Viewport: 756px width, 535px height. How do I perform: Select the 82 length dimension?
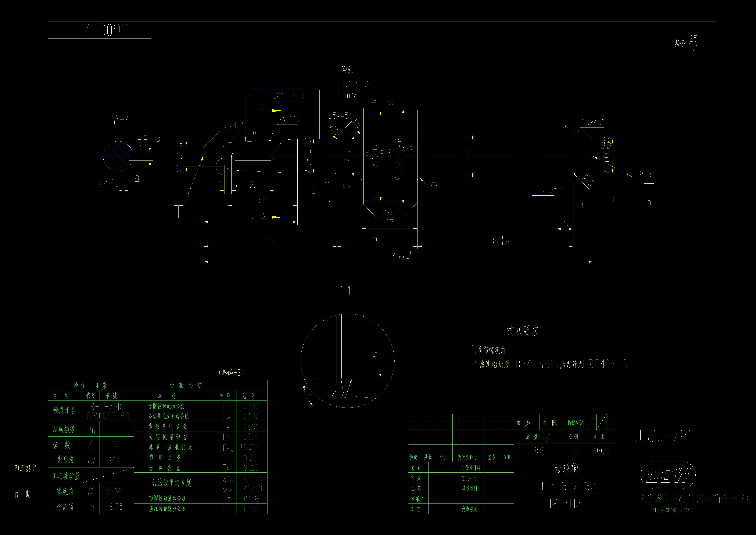click(x=262, y=200)
